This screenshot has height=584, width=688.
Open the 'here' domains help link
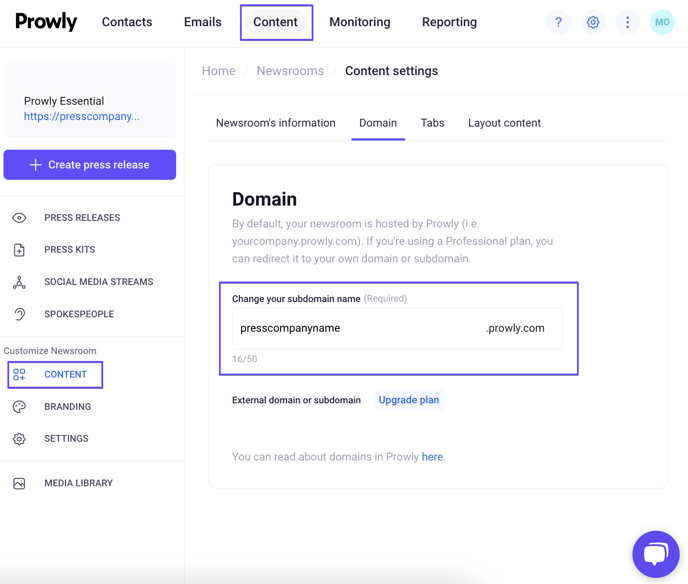point(432,457)
